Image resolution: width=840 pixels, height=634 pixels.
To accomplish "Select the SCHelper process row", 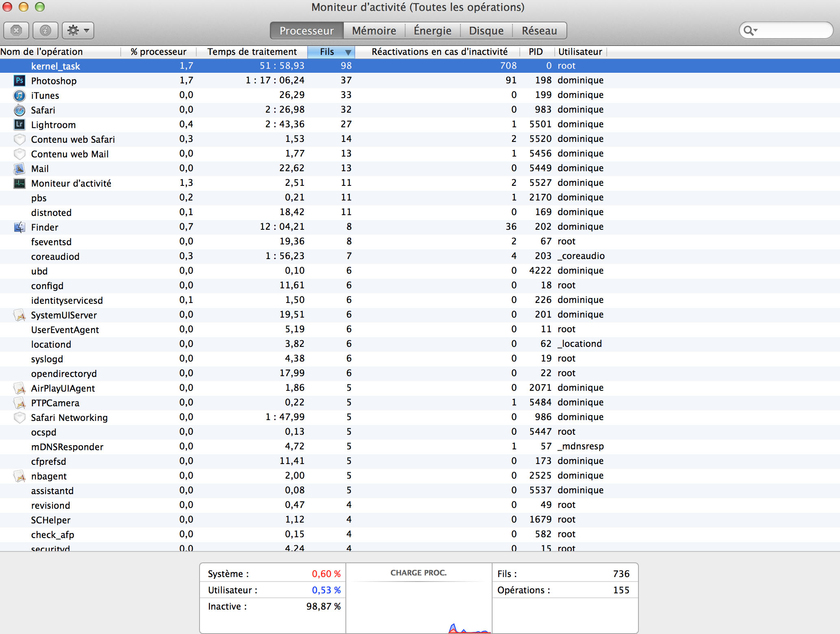I will 420,520.
